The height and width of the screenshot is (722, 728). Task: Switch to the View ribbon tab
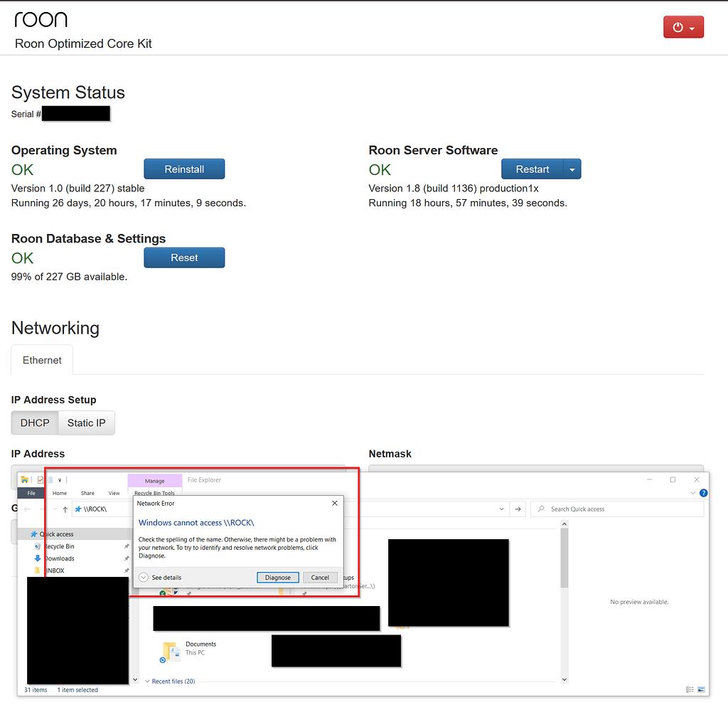click(x=114, y=493)
